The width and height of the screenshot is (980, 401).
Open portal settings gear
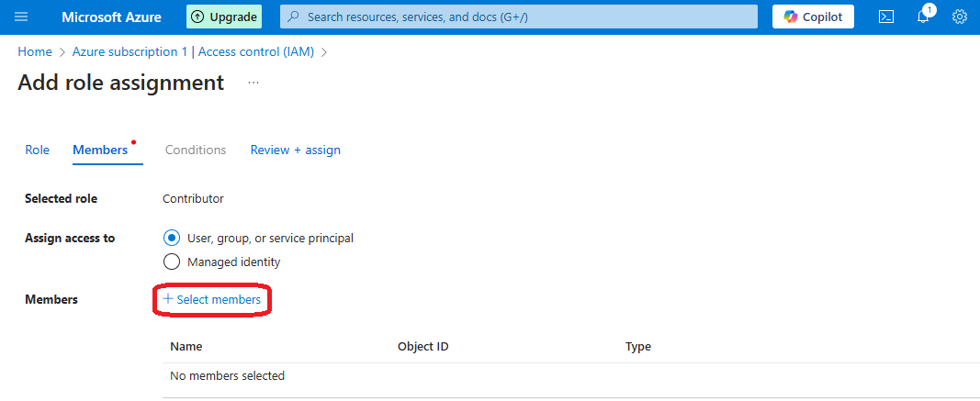coord(960,17)
